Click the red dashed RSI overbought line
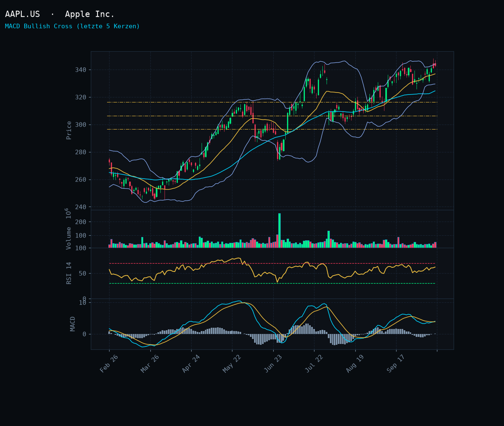 pyautogui.click(x=272, y=263)
